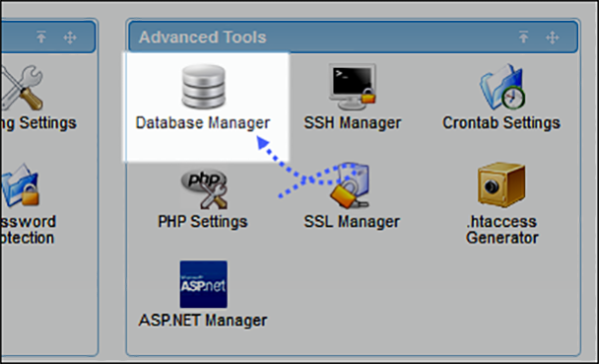This screenshot has height=364, width=599.
Task: Collapse the left panel with its up arrow
Action: coord(41,37)
